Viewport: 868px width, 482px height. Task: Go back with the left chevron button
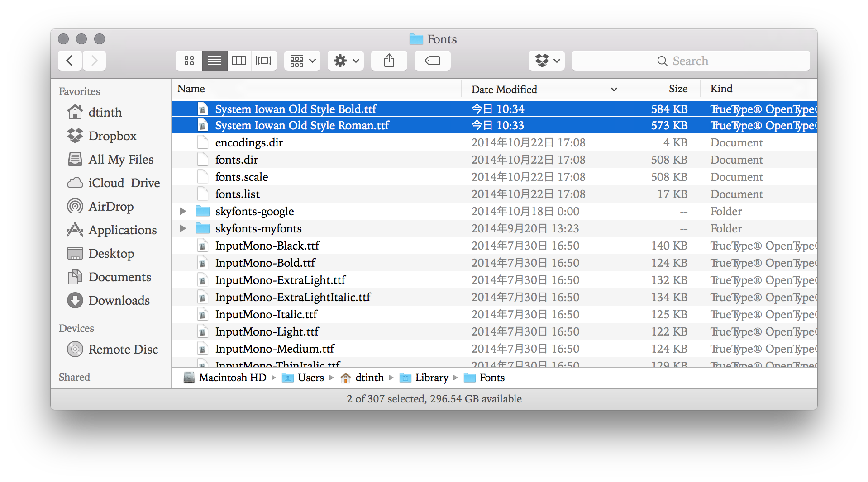pos(70,61)
